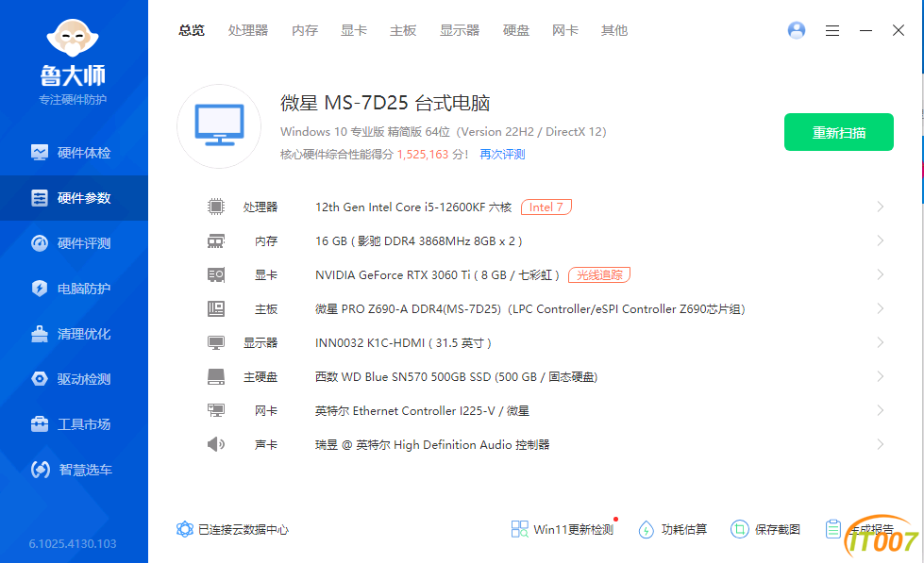The width and height of the screenshot is (924, 563).
Task: Open the user account avatar
Action: tap(797, 30)
